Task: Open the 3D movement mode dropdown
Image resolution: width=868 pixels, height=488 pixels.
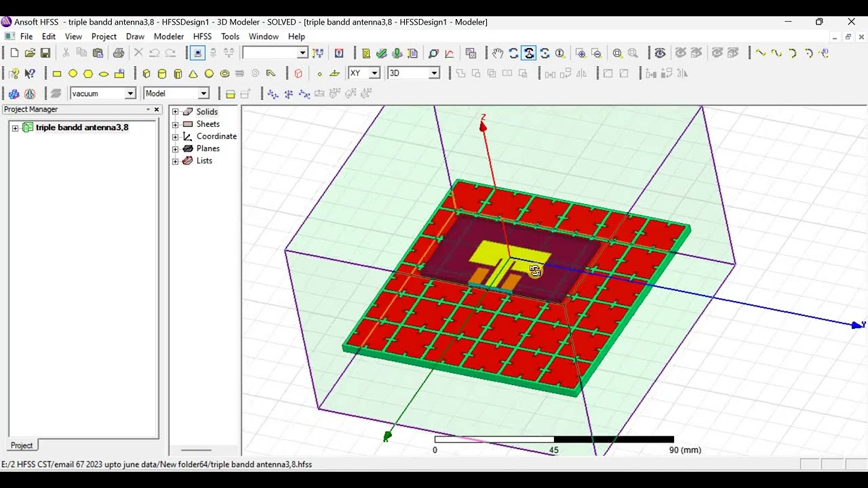Action: [x=434, y=73]
